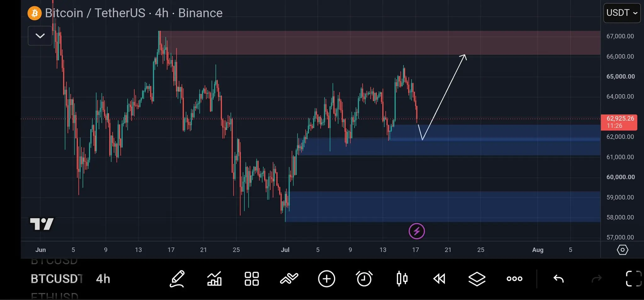Open more options three-dots icon
The width and height of the screenshot is (644, 300).
point(514,279)
